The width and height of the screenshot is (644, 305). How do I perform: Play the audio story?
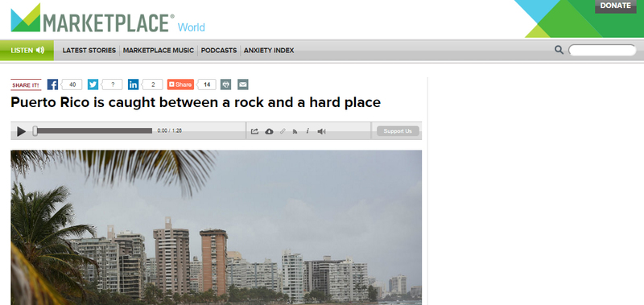click(x=22, y=131)
